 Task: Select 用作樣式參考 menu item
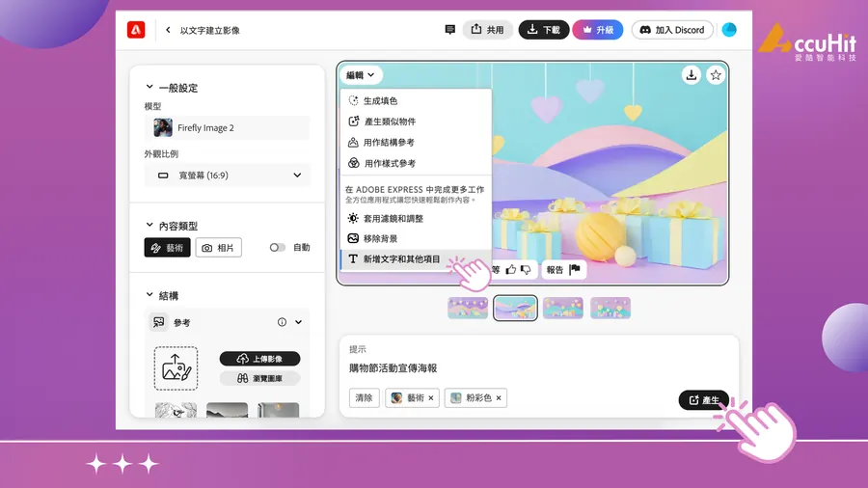416,163
